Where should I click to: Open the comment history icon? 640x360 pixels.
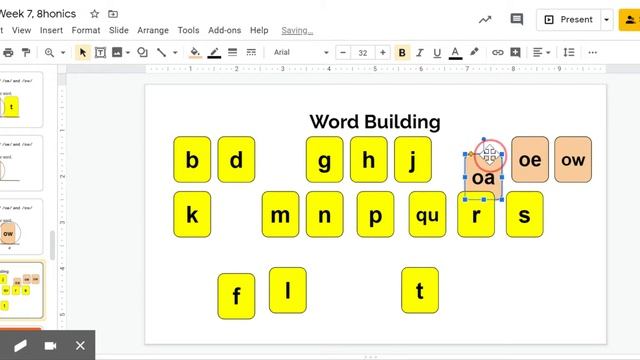tap(517, 19)
